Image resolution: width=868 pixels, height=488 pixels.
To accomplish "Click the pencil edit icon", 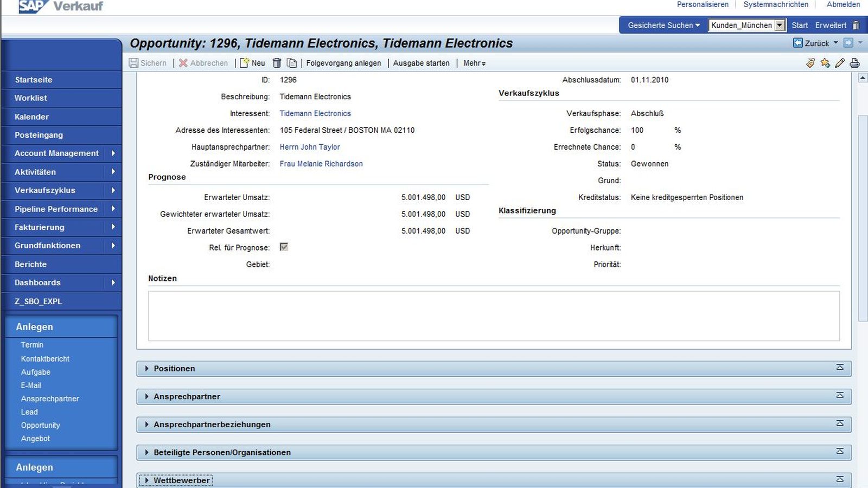I will [840, 63].
